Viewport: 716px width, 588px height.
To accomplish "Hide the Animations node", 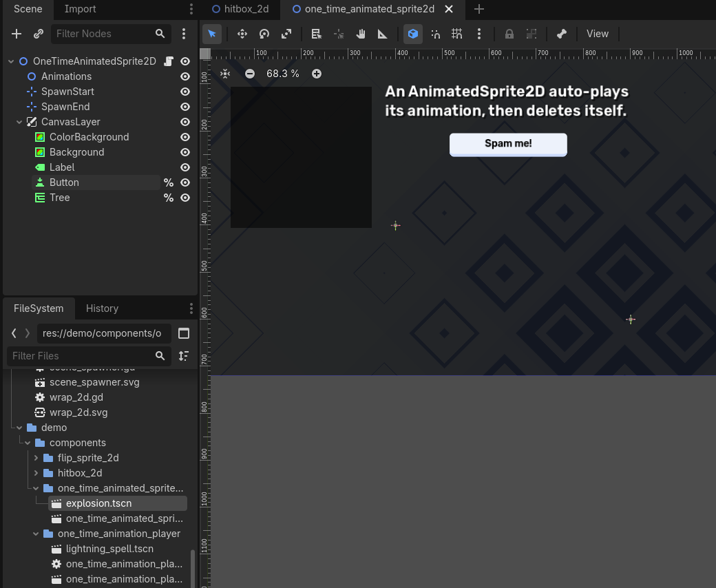I will tap(185, 76).
